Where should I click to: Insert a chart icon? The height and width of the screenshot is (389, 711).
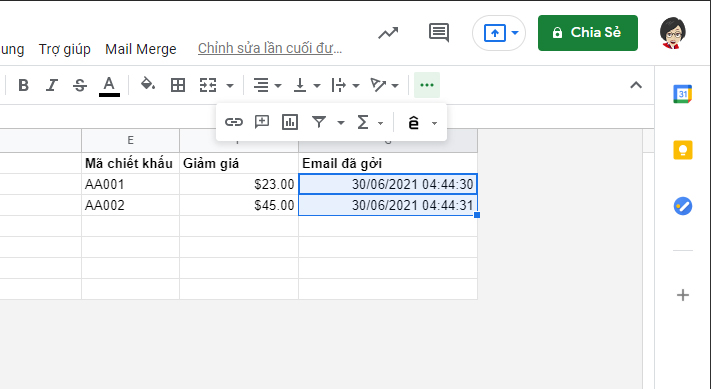[290, 122]
